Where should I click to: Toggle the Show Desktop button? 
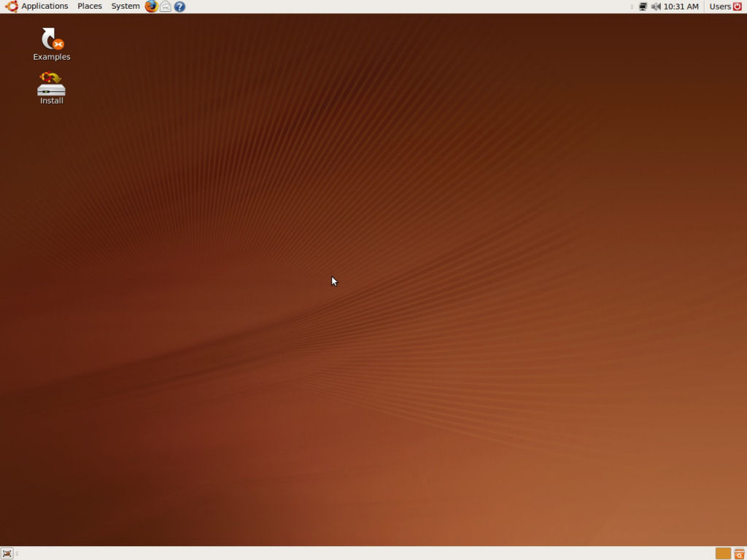pos(7,553)
